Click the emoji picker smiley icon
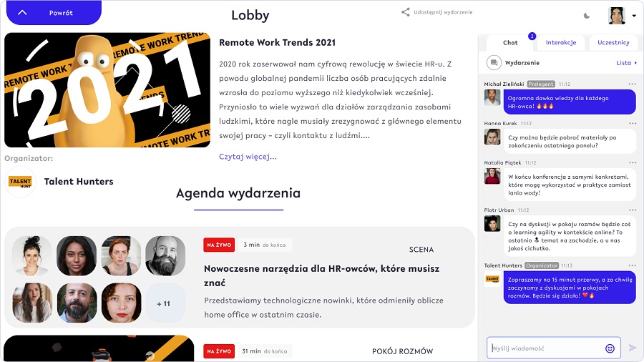The image size is (644, 362). (610, 348)
